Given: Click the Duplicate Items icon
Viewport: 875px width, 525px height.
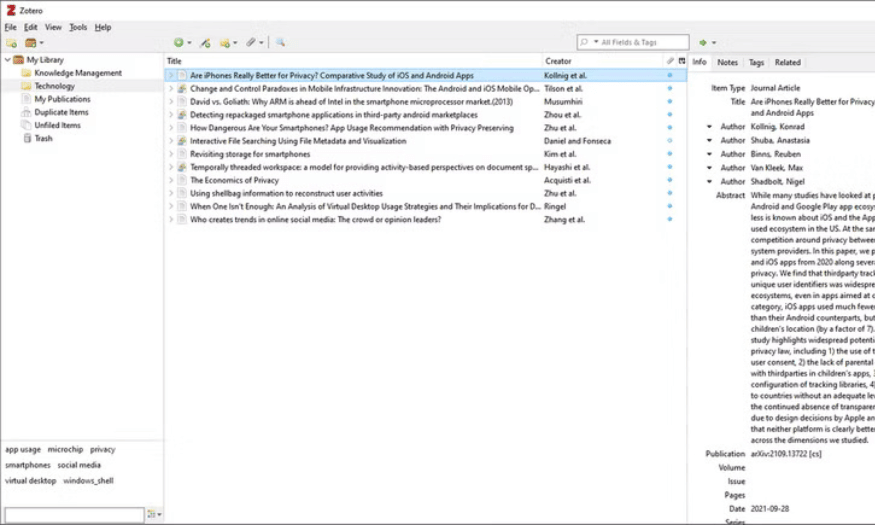Looking at the screenshot, I should [x=26, y=112].
